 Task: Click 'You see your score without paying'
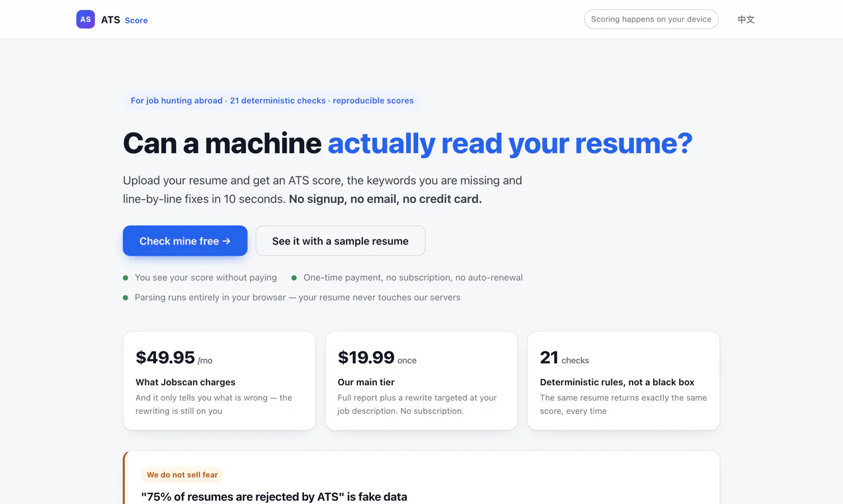click(x=206, y=277)
